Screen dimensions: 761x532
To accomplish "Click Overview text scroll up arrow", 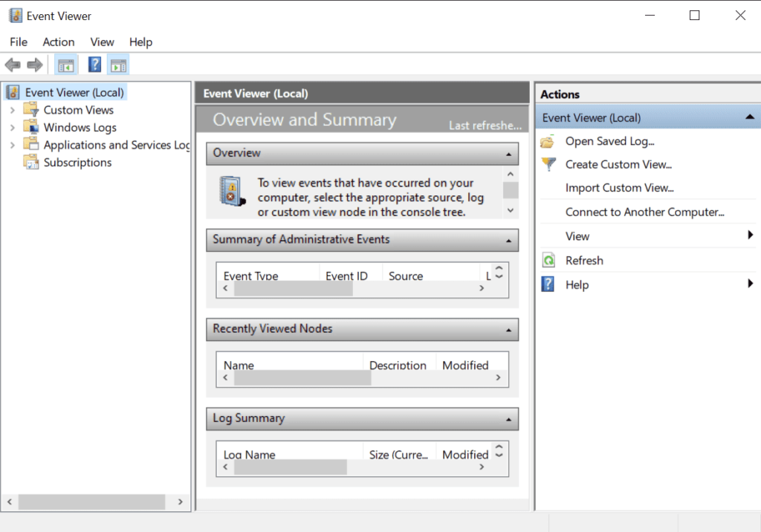I will (510, 174).
